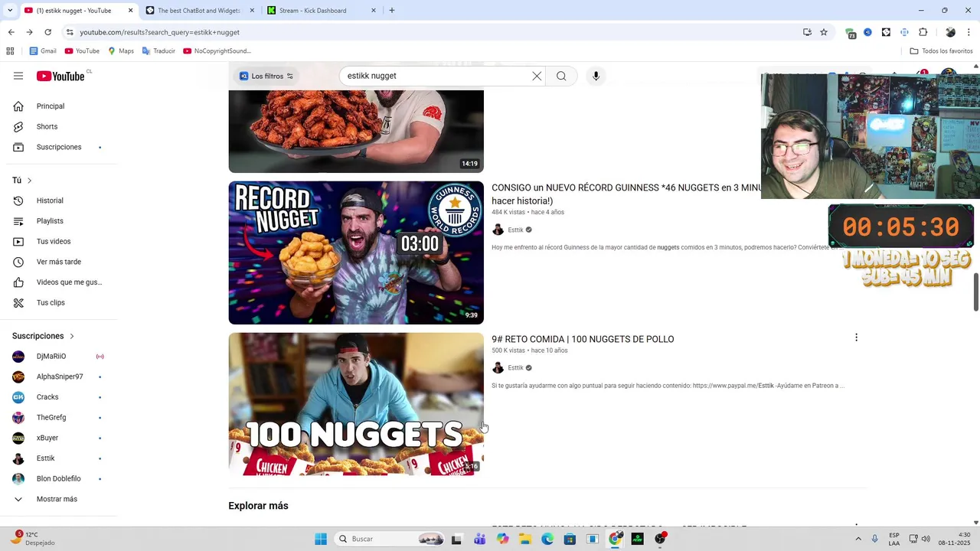Open File Explorer from taskbar

525,539
